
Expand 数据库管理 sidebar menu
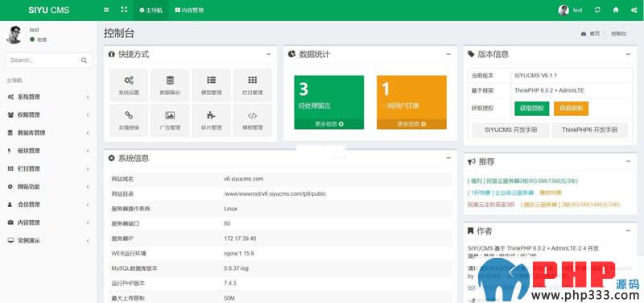[x=48, y=133]
